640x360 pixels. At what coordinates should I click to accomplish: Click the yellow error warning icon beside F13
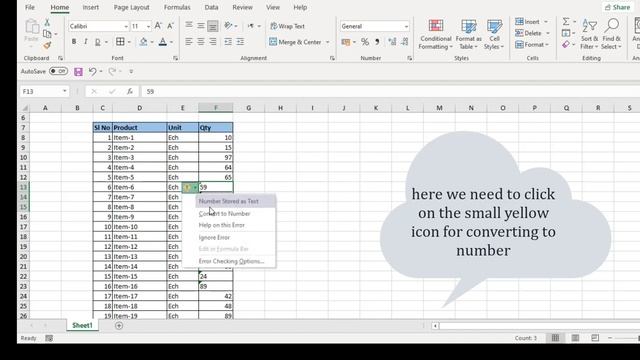(x=187, y=187)
